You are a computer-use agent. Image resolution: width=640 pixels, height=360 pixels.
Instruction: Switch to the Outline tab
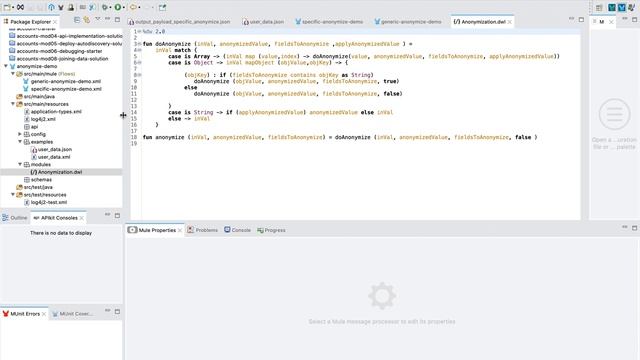(x=15, y=218)
